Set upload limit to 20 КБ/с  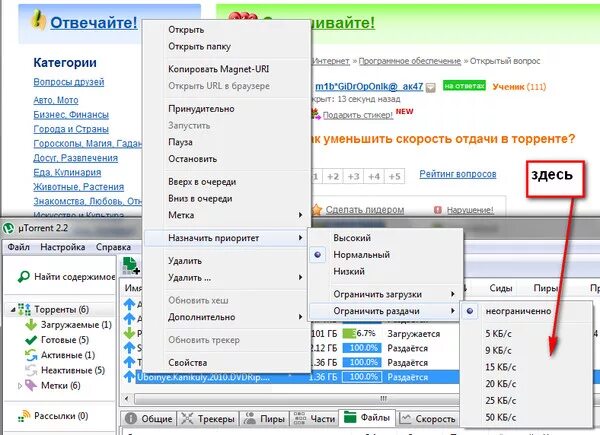coord(501,384)
